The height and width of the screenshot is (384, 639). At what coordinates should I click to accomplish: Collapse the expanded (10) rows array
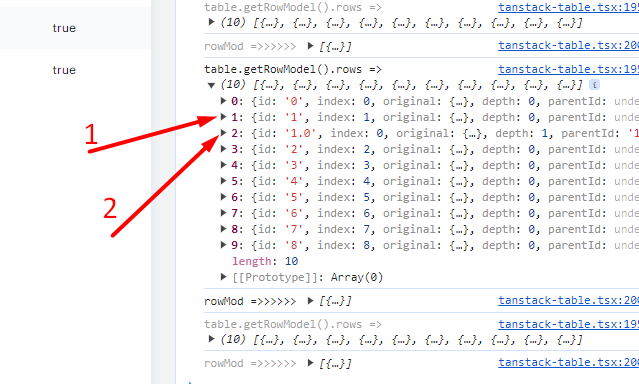pos(211,85)
